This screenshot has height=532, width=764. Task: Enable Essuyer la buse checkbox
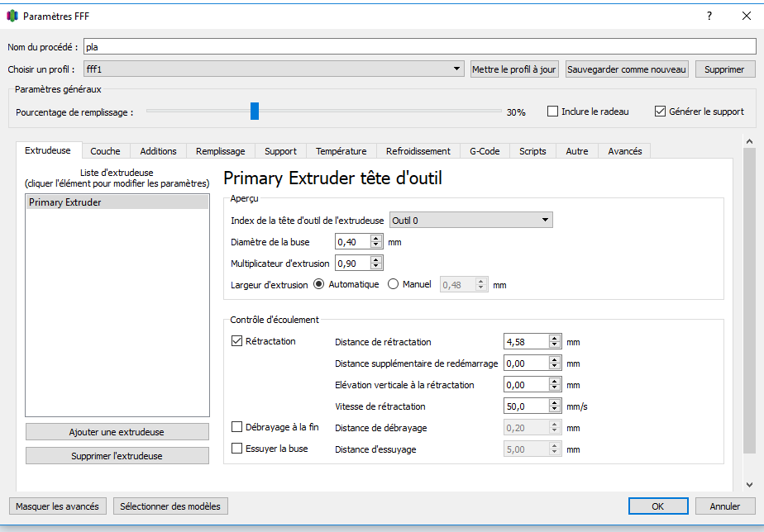click(236, 449)
